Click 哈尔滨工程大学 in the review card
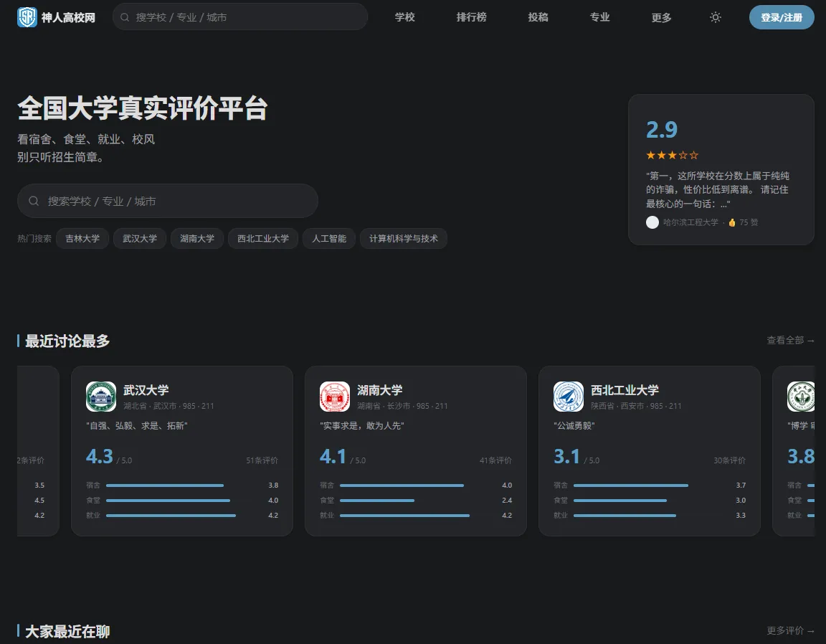This screenshot has height=644, width=826. pyautogui.click(x=690, y=222)
